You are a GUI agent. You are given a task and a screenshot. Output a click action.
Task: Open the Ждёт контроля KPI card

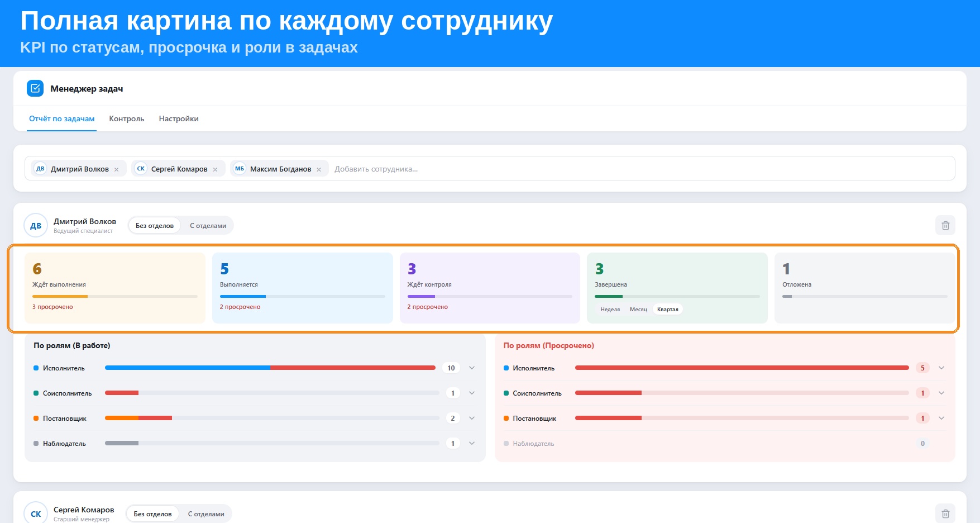[x=490, y=288]
